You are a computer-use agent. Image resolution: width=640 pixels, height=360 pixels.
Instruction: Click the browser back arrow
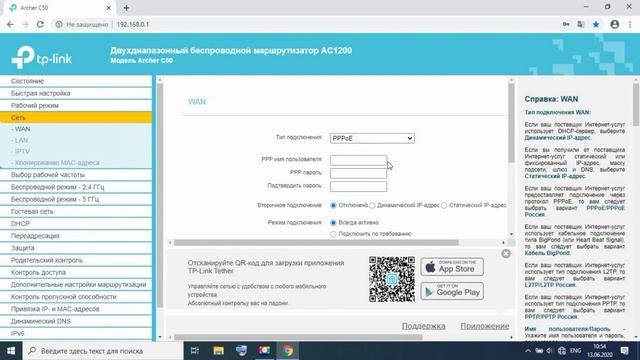10,24
